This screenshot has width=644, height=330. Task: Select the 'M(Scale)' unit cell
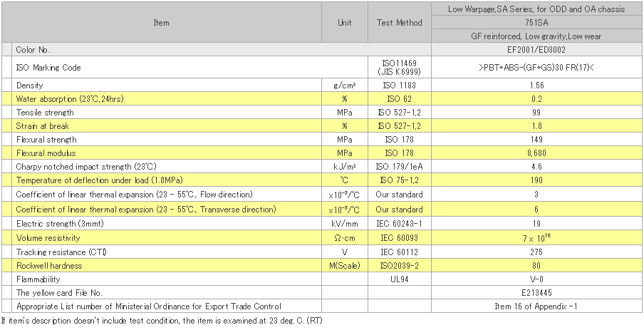pos(345,266)
